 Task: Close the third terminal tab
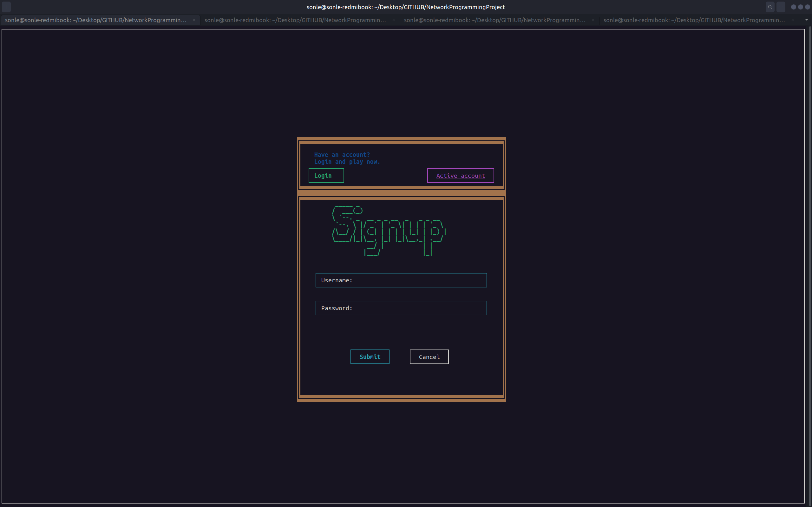pyautogui.click(x=593, y=20)
